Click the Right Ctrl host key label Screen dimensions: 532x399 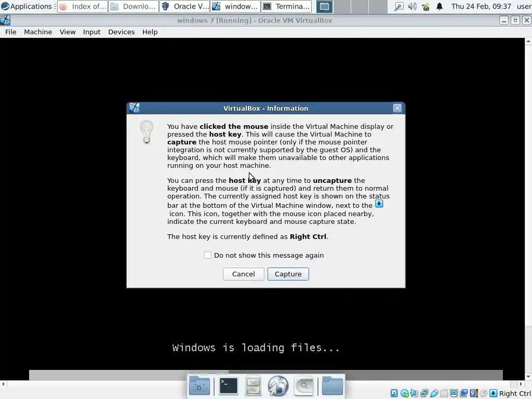pyautogui.click(x=515, y=394)
